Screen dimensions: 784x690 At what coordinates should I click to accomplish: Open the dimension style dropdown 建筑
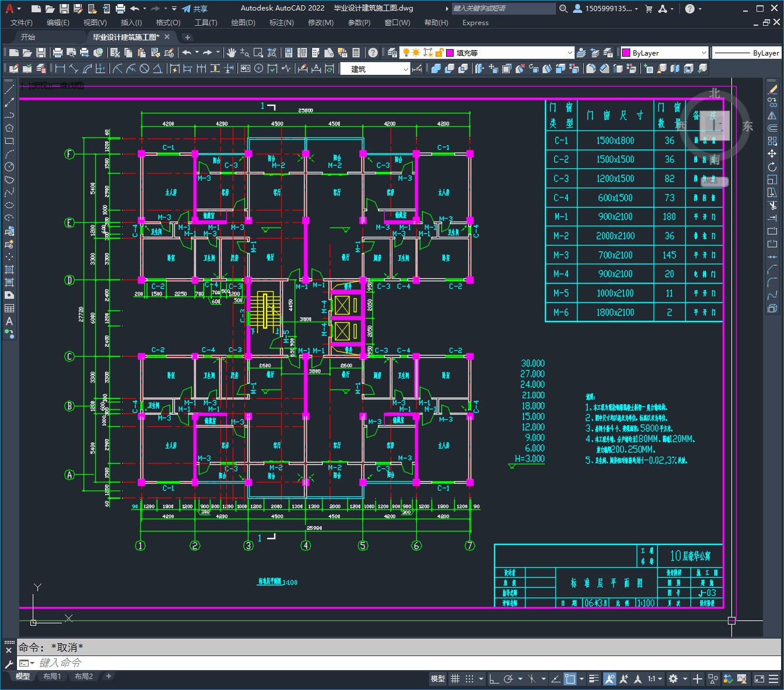coord(375,68)
